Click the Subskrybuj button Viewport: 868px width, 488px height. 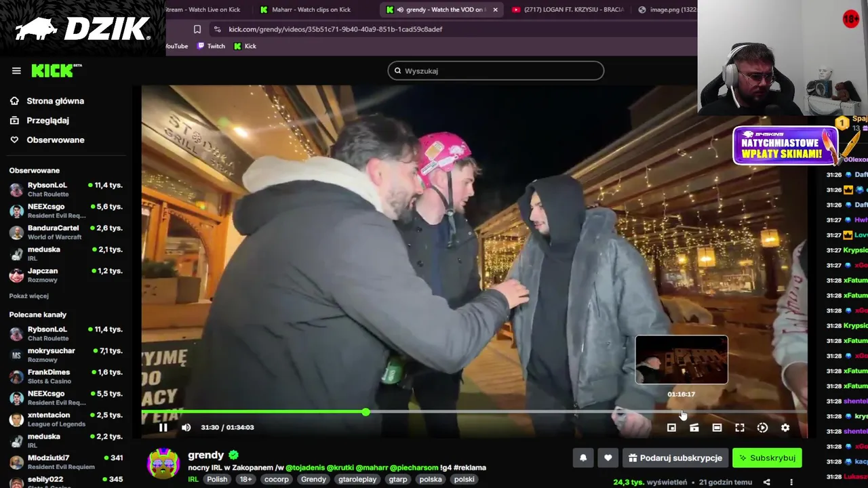tap(768, 458)
